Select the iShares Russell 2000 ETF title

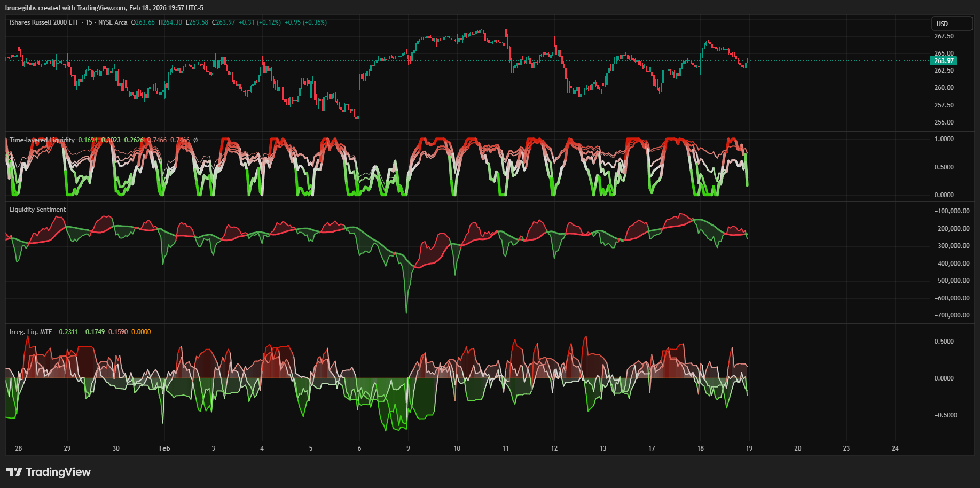tap(44, 22)
